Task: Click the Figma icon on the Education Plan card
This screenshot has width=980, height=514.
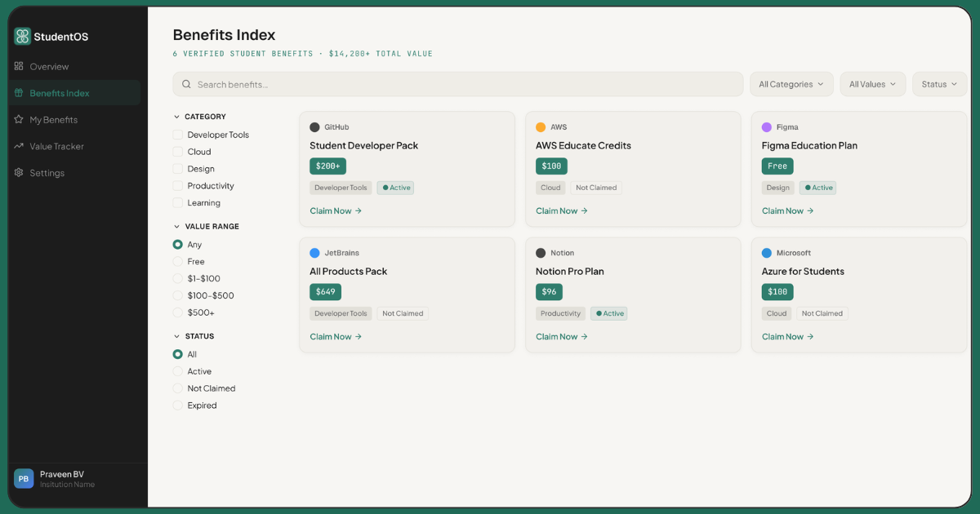Action: (765, 126)
